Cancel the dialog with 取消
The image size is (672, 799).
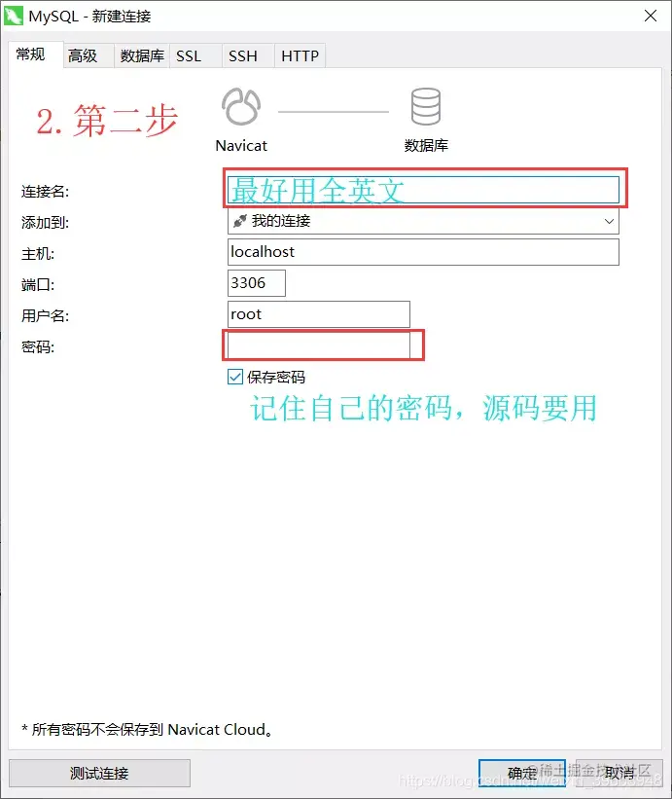(619, 773)
